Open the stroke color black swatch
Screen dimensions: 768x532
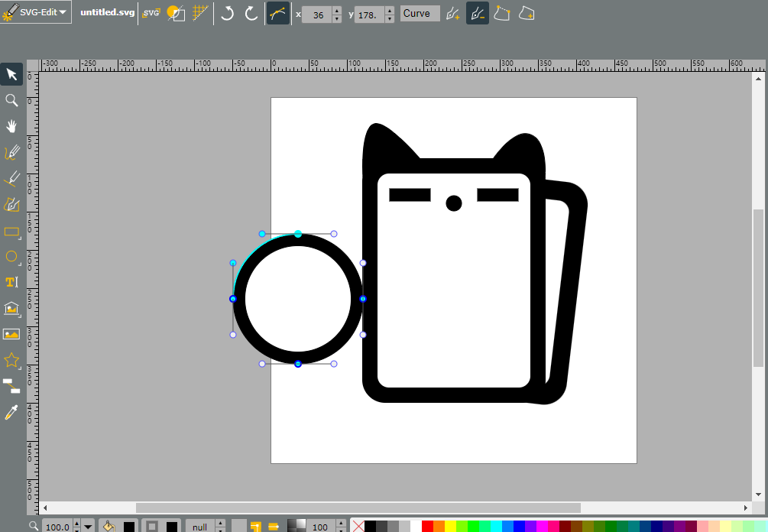(171, 527)
